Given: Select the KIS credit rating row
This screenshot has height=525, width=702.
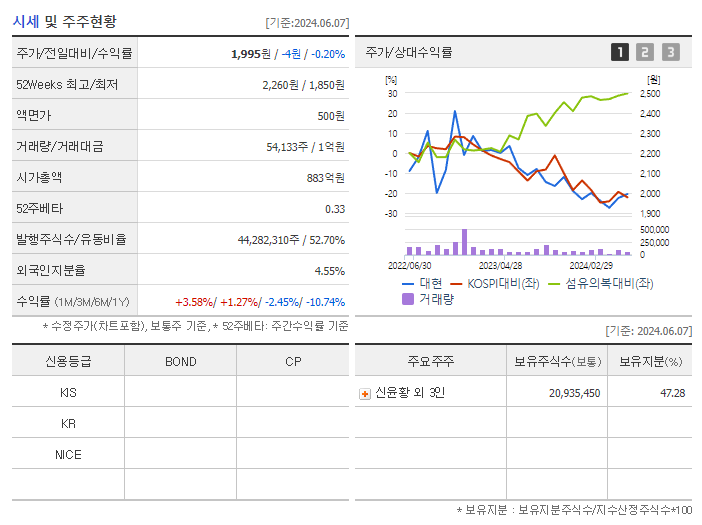Looking at the screenshot, I should (180, 392).
